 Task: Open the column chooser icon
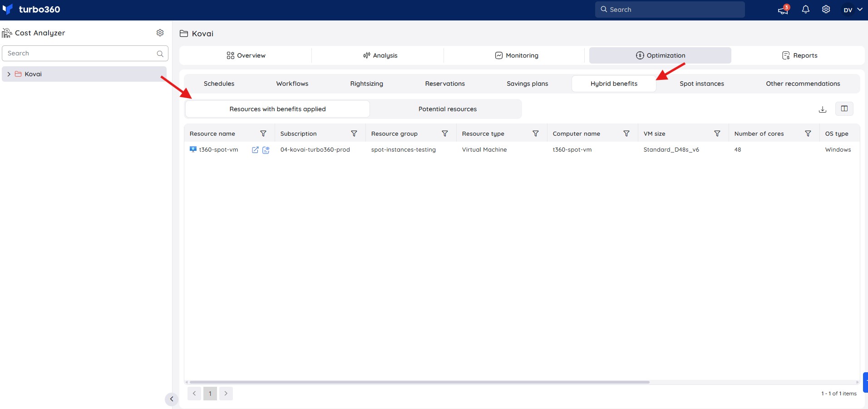[844, 109]
